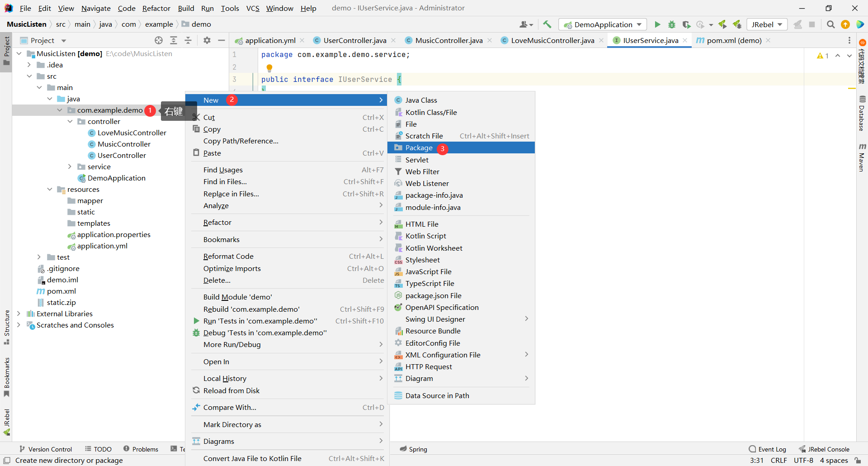Open the DemoApplication run configuration dropdown
868x466 pixels.
tap(603, 24)
